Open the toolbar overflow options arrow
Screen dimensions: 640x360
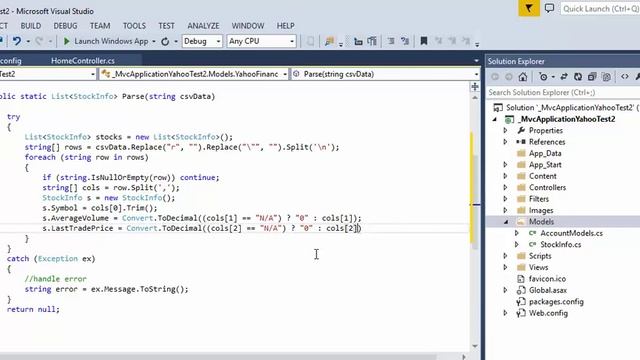point(477,43)
